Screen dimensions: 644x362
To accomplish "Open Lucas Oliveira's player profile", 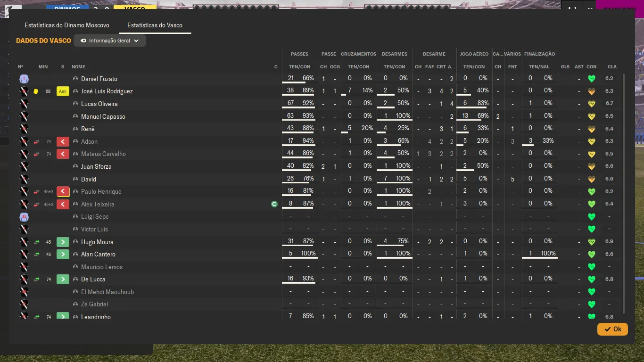I will [x=99, y=104].
